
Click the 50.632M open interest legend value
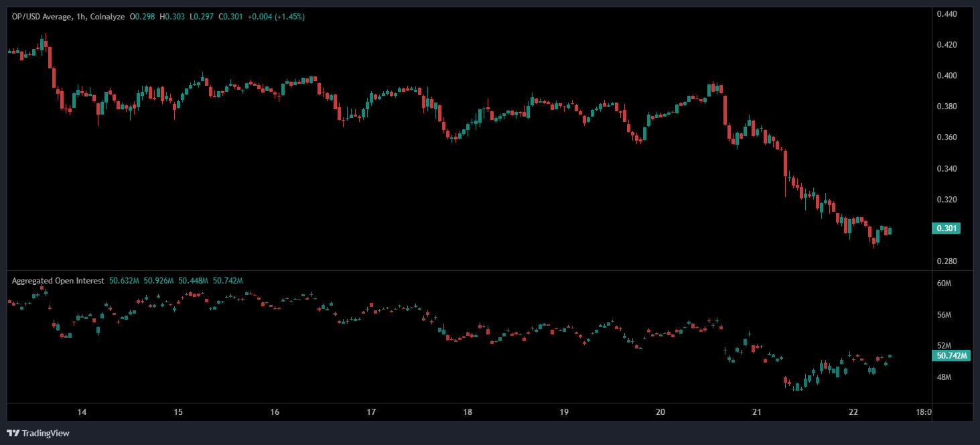pos(124,281)
